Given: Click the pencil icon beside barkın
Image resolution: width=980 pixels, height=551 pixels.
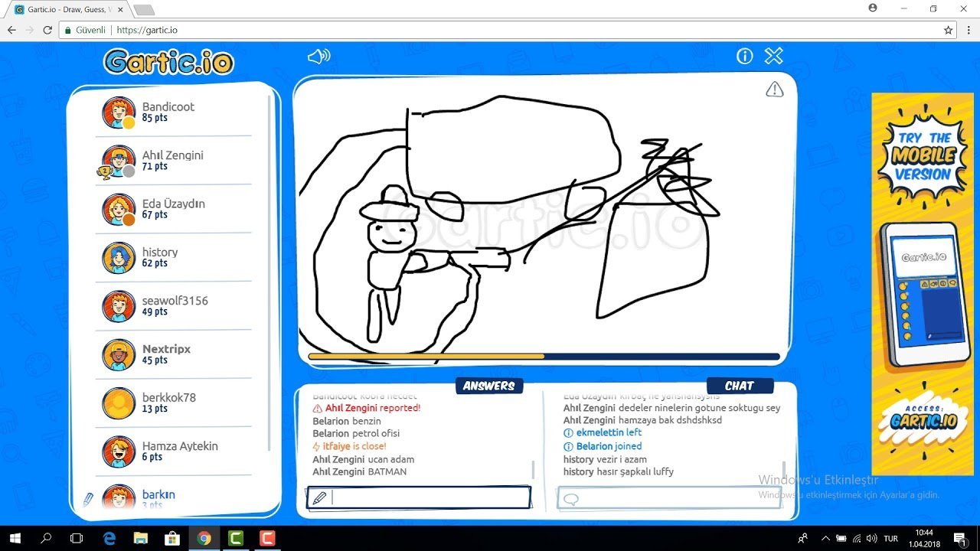Looking at the screenshot, I should (88, 500).
